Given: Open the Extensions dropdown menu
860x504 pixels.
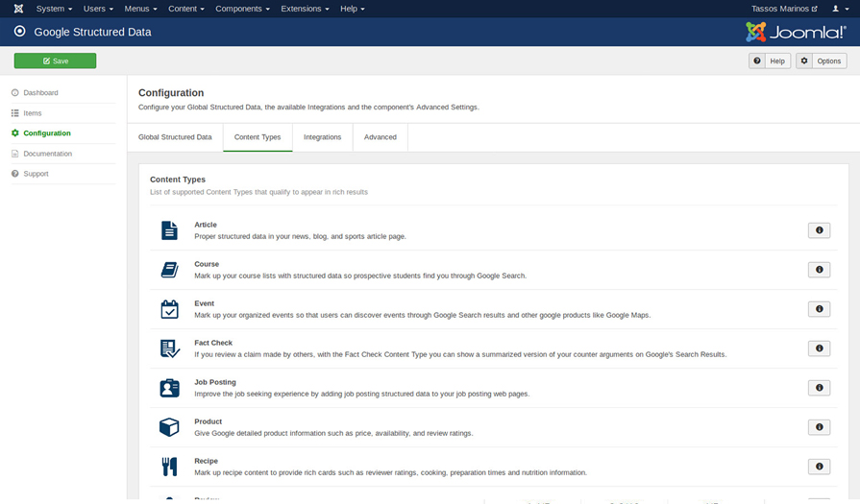Looking at the screenshot, I should click(305, 9).
